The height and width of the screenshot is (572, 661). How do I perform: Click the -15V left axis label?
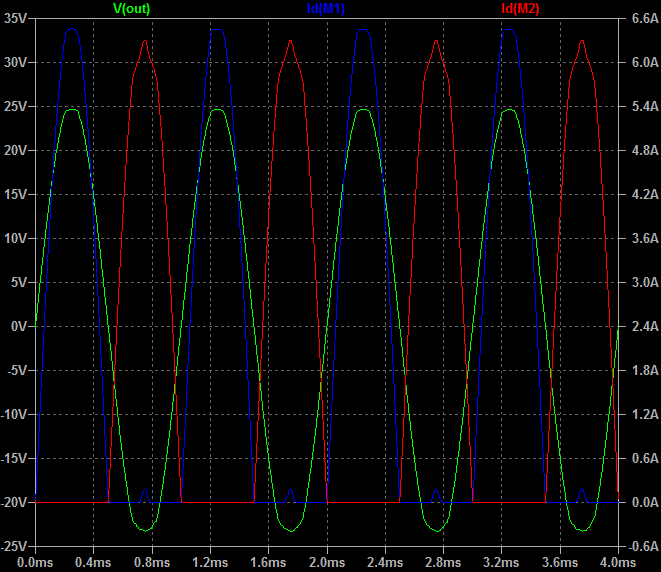(x=14, y=458)
